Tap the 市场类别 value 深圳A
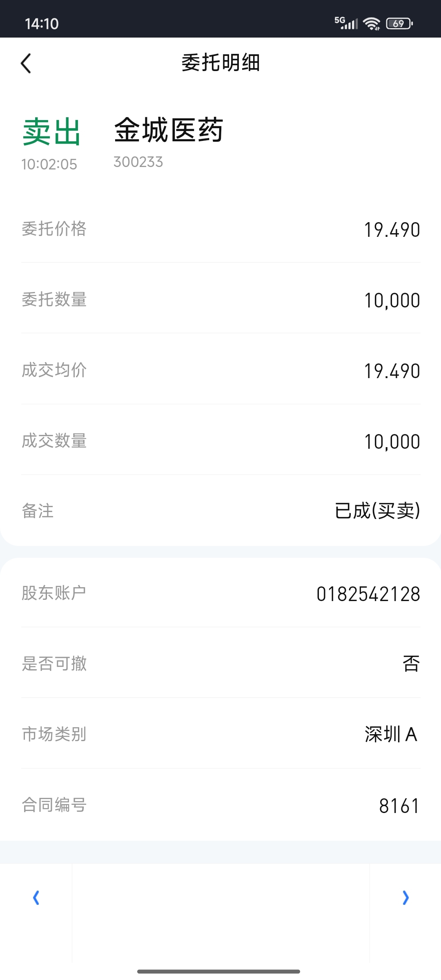 [391, 734]
